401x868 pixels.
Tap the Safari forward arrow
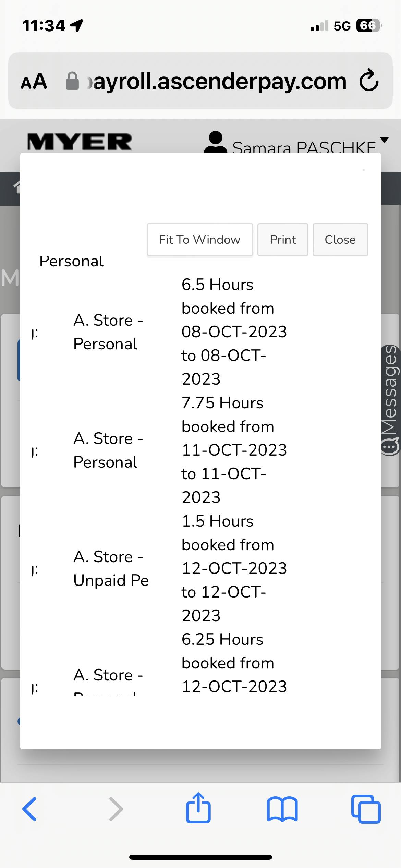point(116,809)
